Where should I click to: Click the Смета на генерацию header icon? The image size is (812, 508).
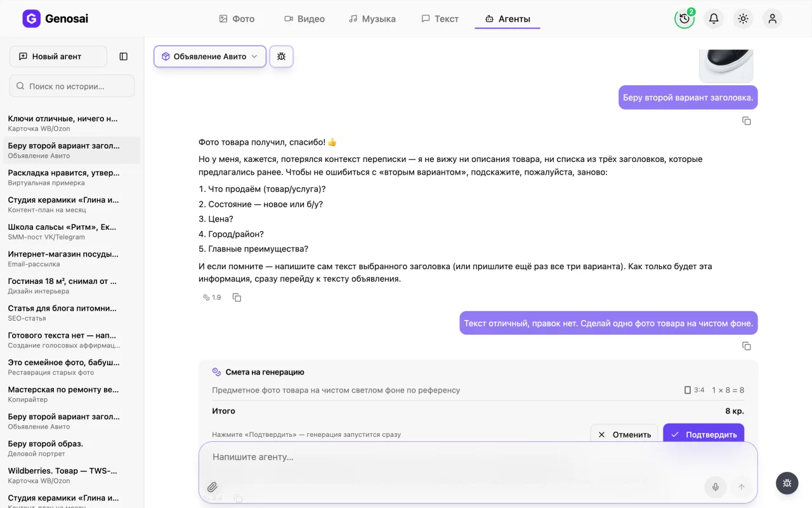216,372
